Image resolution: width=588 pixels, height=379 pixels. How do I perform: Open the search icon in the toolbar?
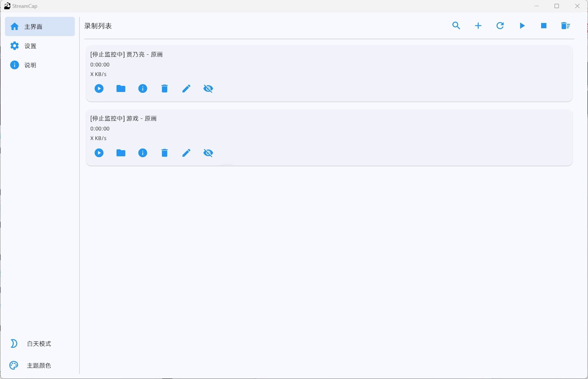[456, 26]
